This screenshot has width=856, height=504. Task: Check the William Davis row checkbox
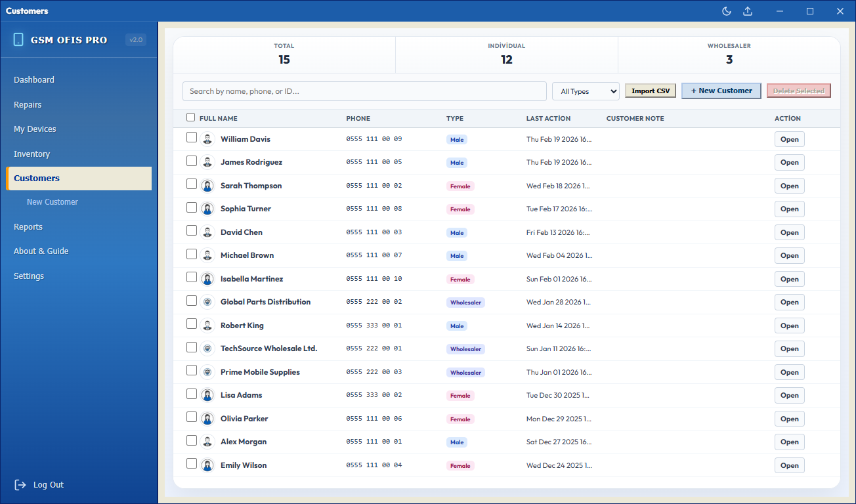click(192, 138)
